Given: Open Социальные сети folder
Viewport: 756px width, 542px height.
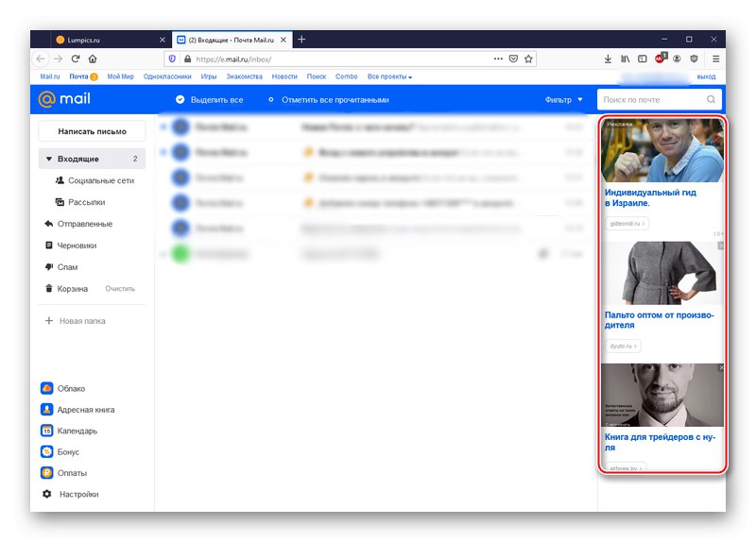Looking at the screenshot, I should pyautogui.click(x=94, y=180).
